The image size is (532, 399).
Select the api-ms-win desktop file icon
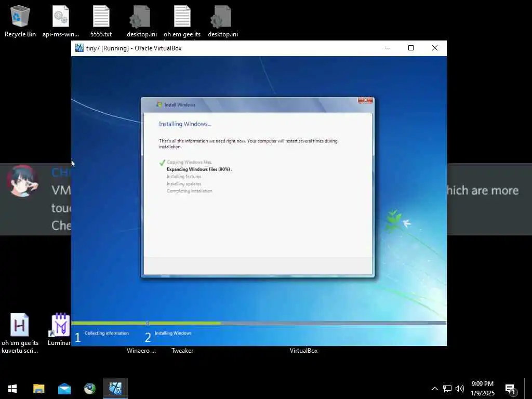coord(61,21)
